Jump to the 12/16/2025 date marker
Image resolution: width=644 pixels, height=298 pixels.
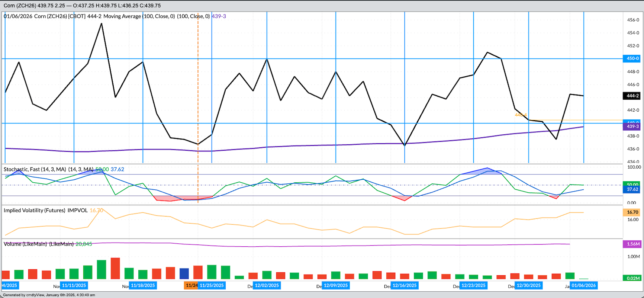pos(405,285)
